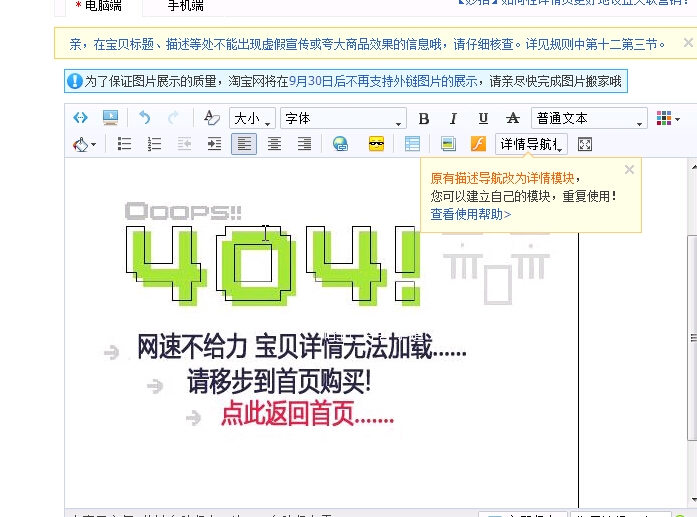Open the background color paint bucket
The image size is (697, 517).
click(x=84, y=144)
